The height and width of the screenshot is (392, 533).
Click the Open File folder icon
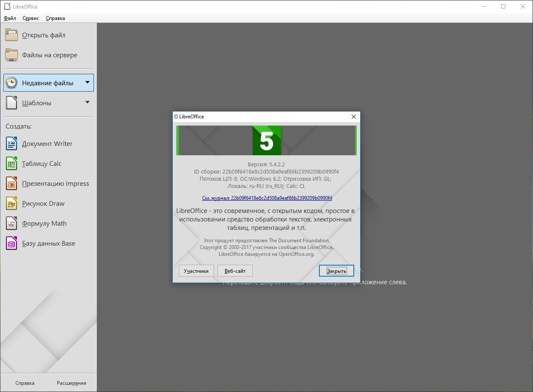tap(11, 35)
